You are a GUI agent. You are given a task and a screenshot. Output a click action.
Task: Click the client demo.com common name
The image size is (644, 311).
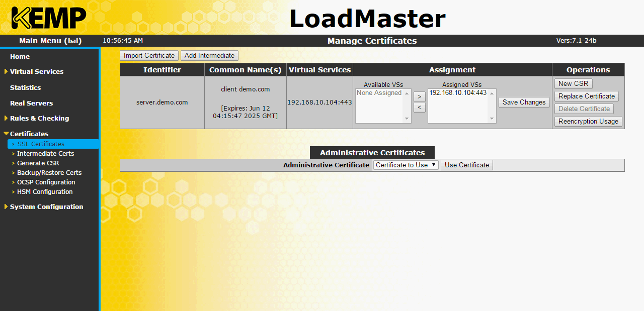coord(246,89)
